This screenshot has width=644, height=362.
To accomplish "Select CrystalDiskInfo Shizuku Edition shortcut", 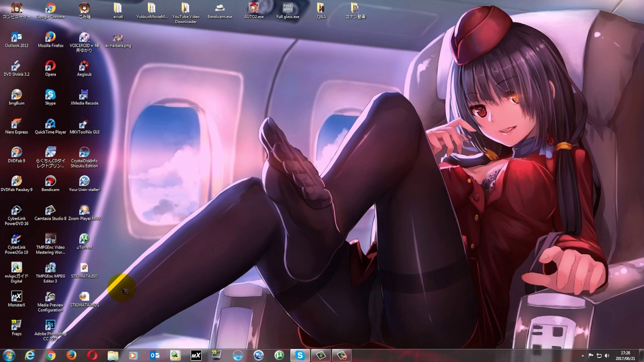I will click(85, 157).
